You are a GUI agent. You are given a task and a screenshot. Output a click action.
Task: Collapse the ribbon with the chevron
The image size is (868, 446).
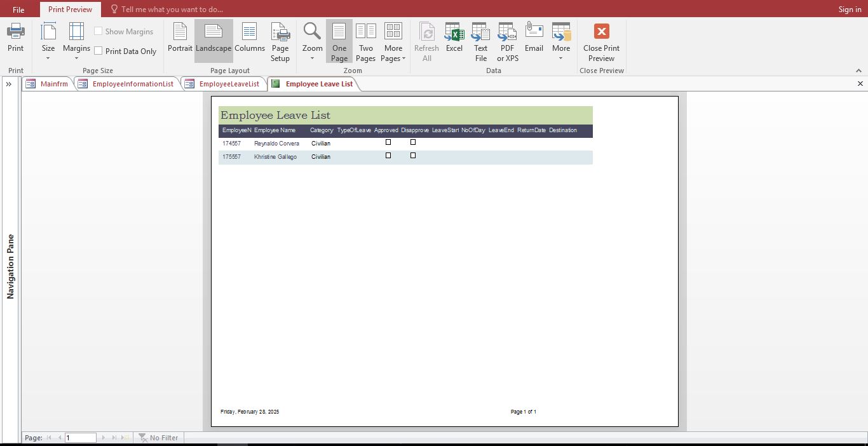point(858,71)
